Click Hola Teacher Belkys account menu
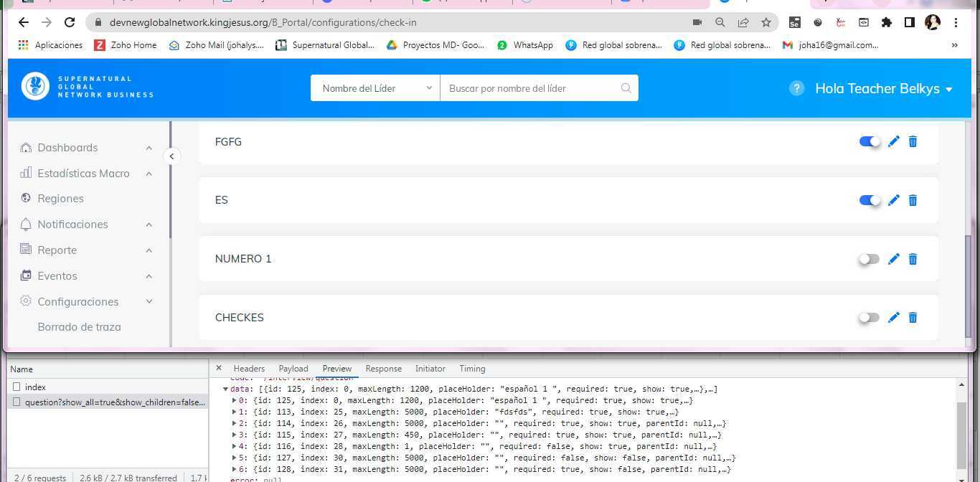Viewport: 980px width, 482px height. pyautogui.click(x=877, y=88)
